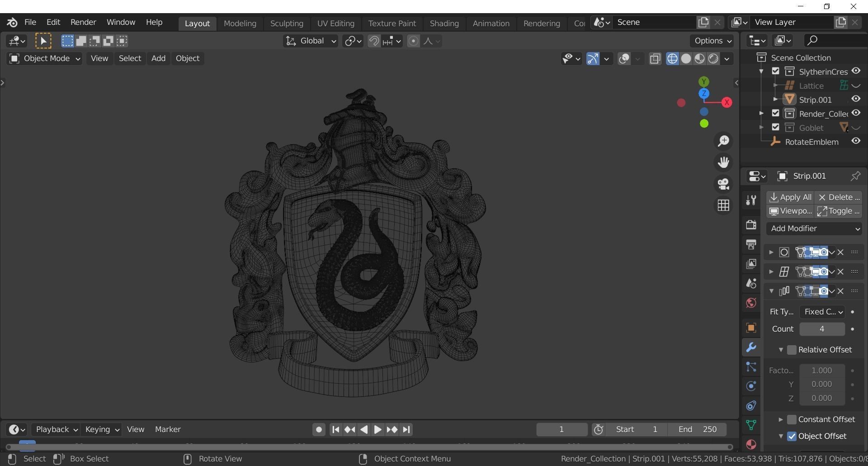The height and width of the screenshot is (466, 868).
Task: Open the Physics properties tab
Action: tap(751, 386)
